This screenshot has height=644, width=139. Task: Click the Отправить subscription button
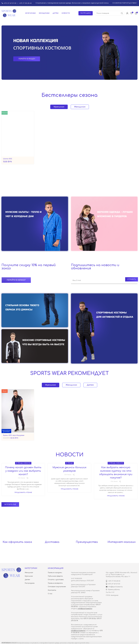[x=131, y=279]
